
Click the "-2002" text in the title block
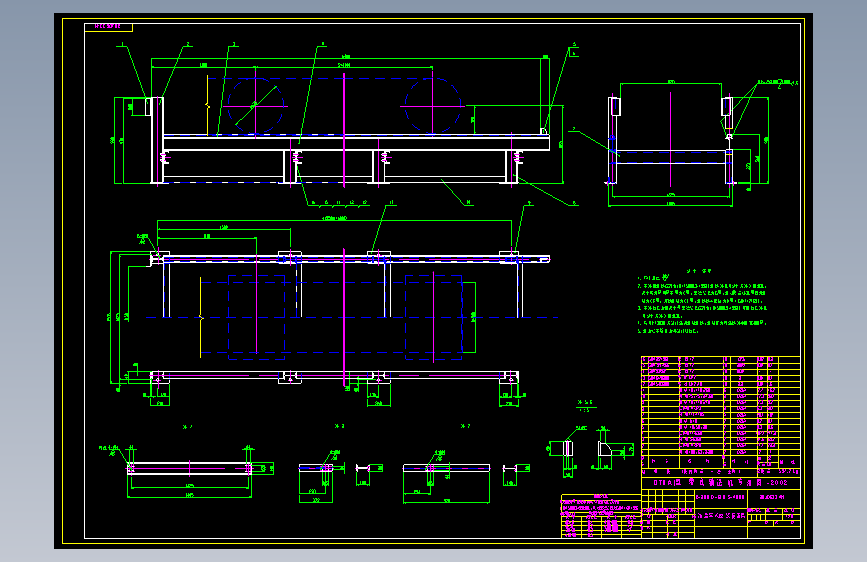[776, 482]
